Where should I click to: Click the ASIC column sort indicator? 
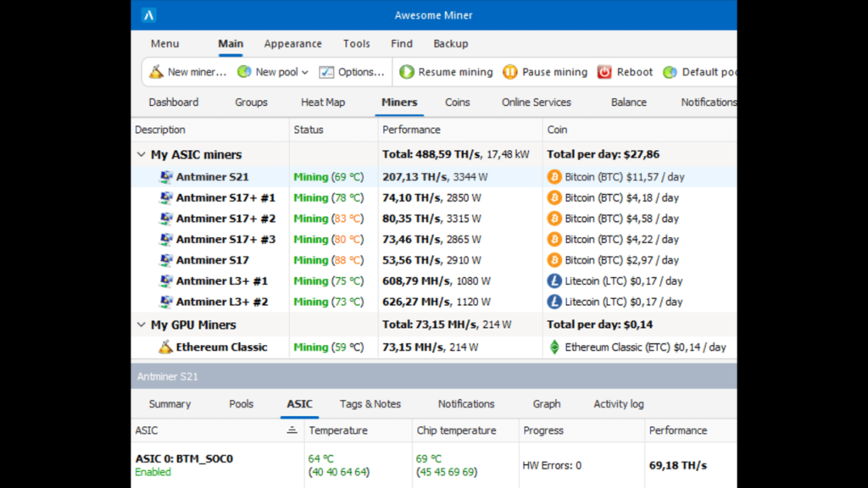[292, 430]
